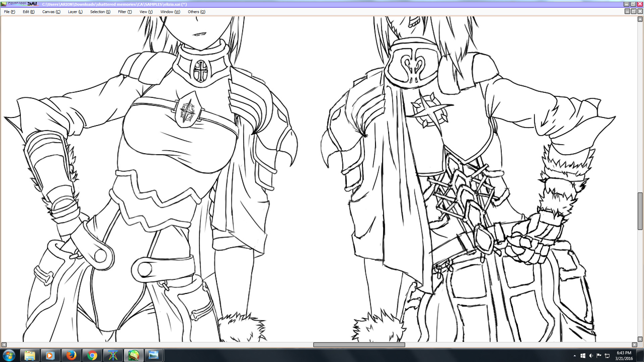
Task: Open Windows Explorer from the taskbar
Action: click(30, 355)
